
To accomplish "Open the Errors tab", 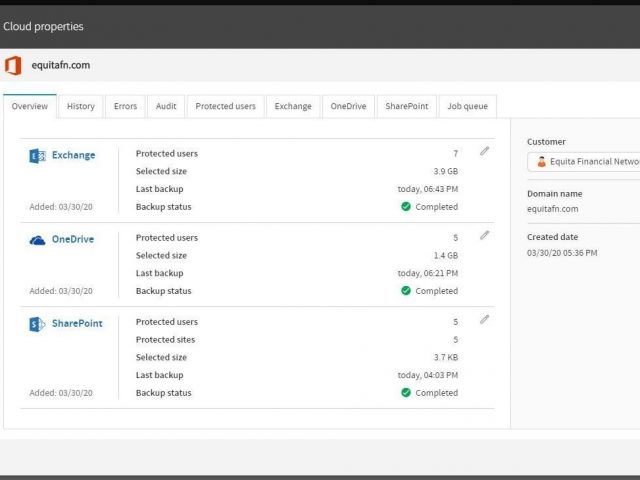I will tap(125, 106).
